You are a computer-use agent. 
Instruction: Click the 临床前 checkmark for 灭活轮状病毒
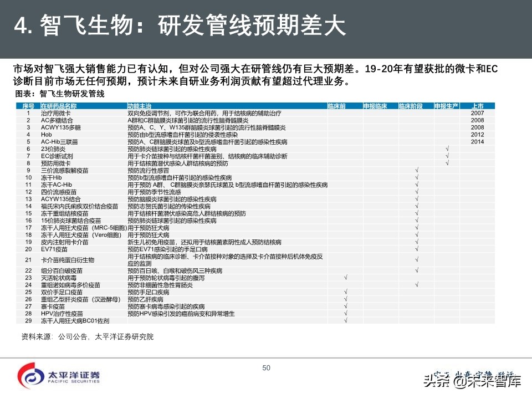tap(346, 277)
